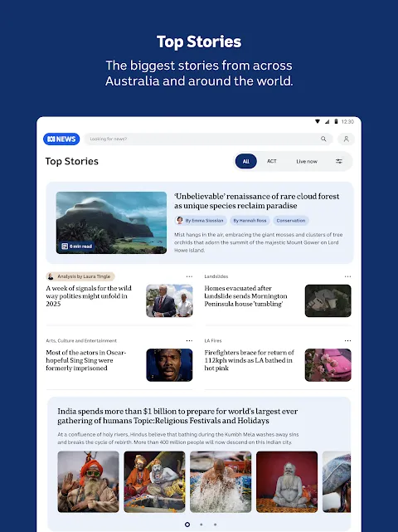The width and height of the screenshot is (398, 532).
Task: Select the All filter pill
Action: click(x=245, y=161)
